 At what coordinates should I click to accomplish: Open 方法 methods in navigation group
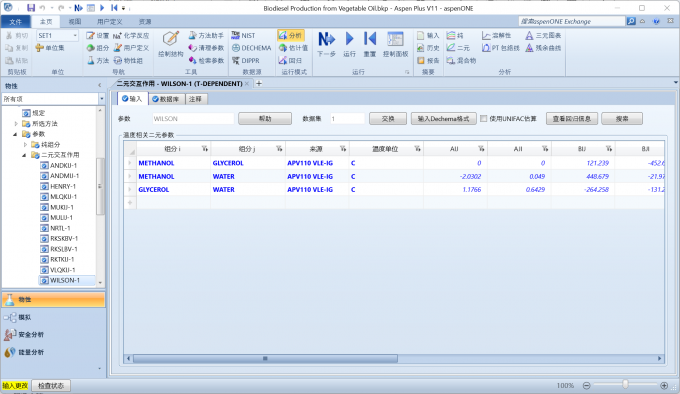click(x=98, y=61)
